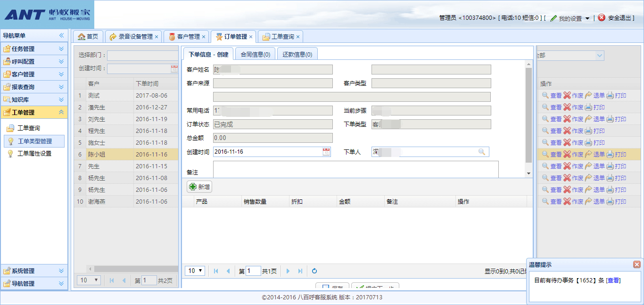This screenshot has height=305, width=644.
Task: Click 查看 link in pending tasks notice
Action: click(613, 280)
